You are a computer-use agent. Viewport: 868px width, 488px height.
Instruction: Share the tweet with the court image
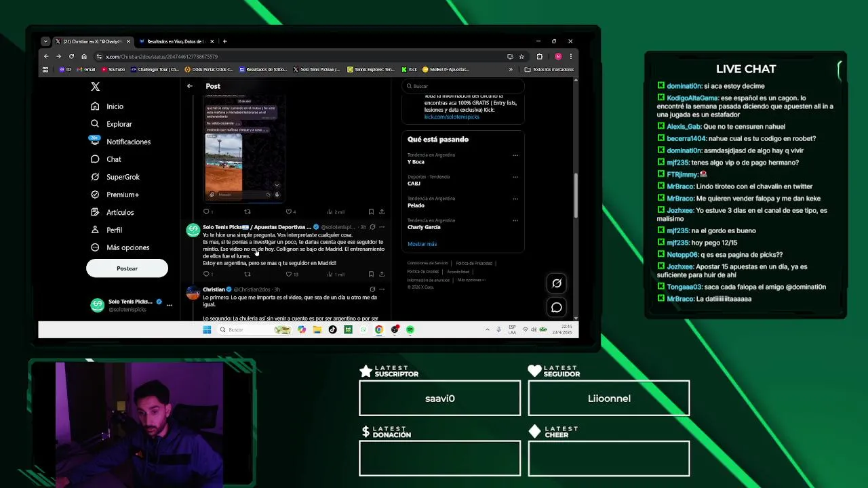pyautogui.click(x=382, y=211)
